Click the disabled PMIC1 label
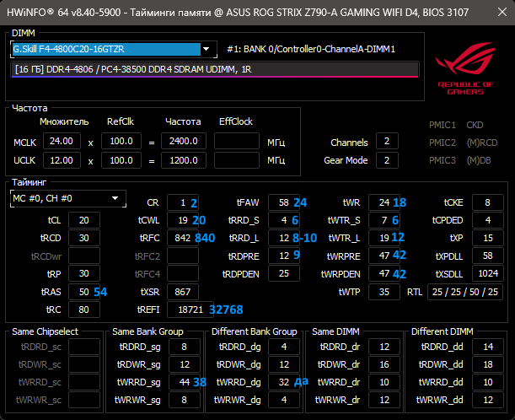 442,125
